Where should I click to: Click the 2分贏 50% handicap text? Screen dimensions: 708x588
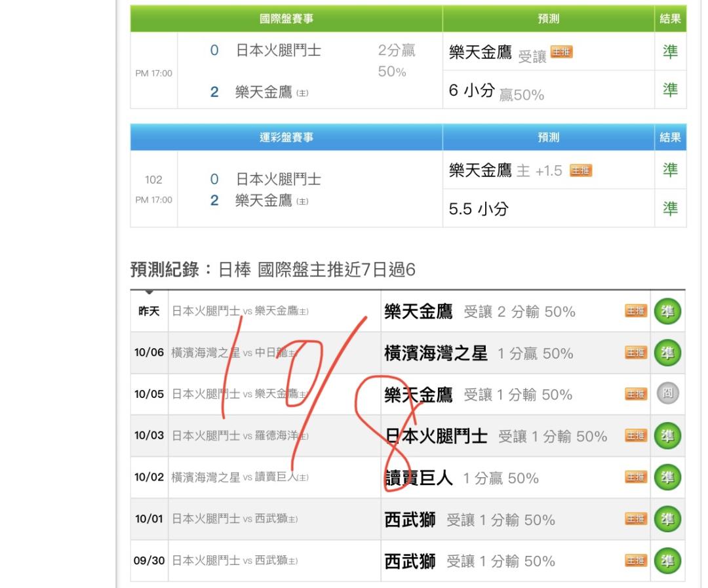(x=397, y=60)
